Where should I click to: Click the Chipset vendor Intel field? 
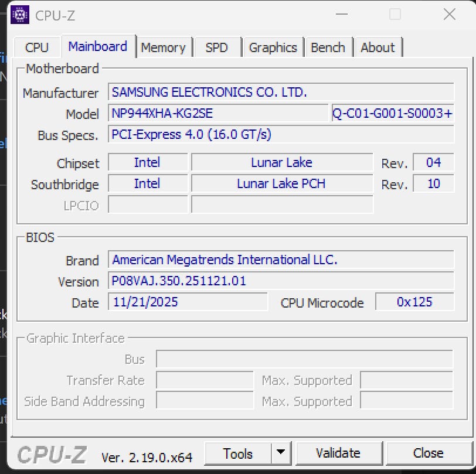(x=148, y=163)
